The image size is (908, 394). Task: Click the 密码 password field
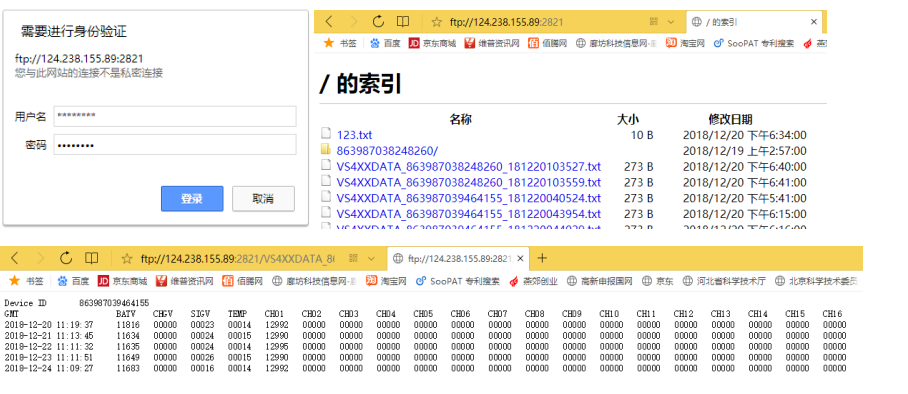pos(175,144)
